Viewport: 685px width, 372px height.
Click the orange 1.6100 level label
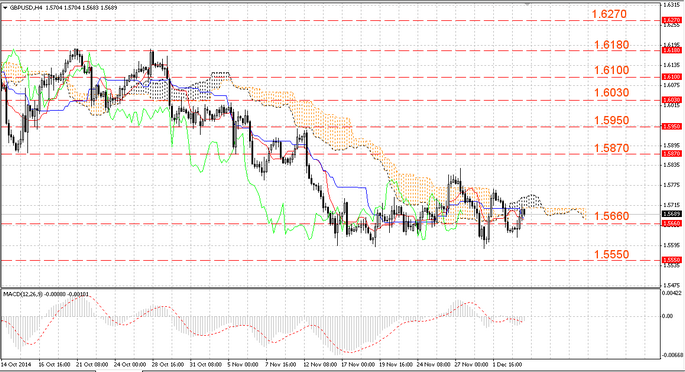coord(612,70)
